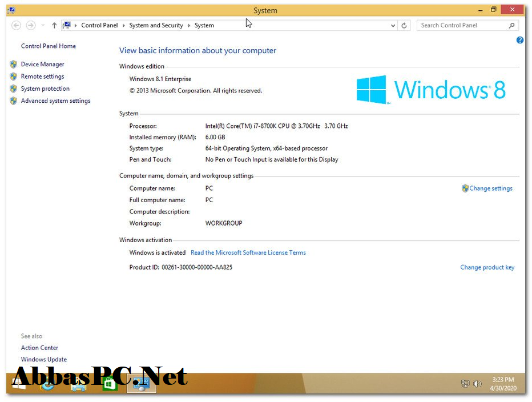Select the 'WORKGROUP' workgroup value

[224, 223]
